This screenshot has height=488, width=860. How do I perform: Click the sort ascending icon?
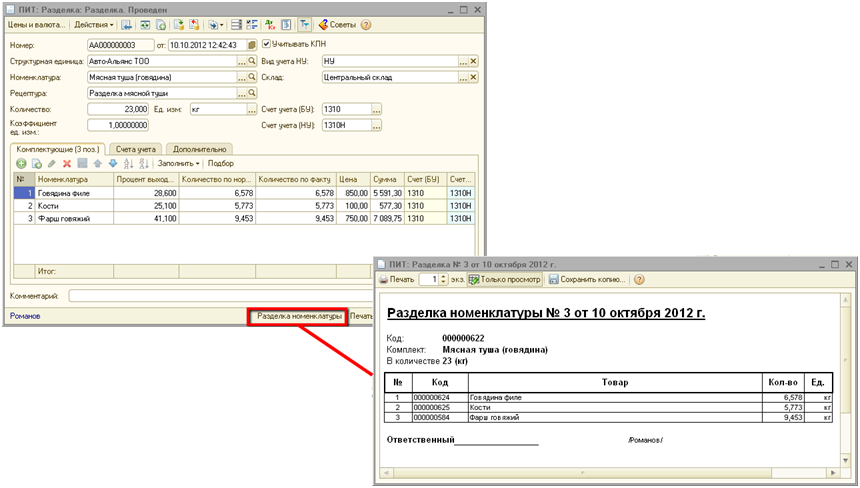tap(129, 163)
